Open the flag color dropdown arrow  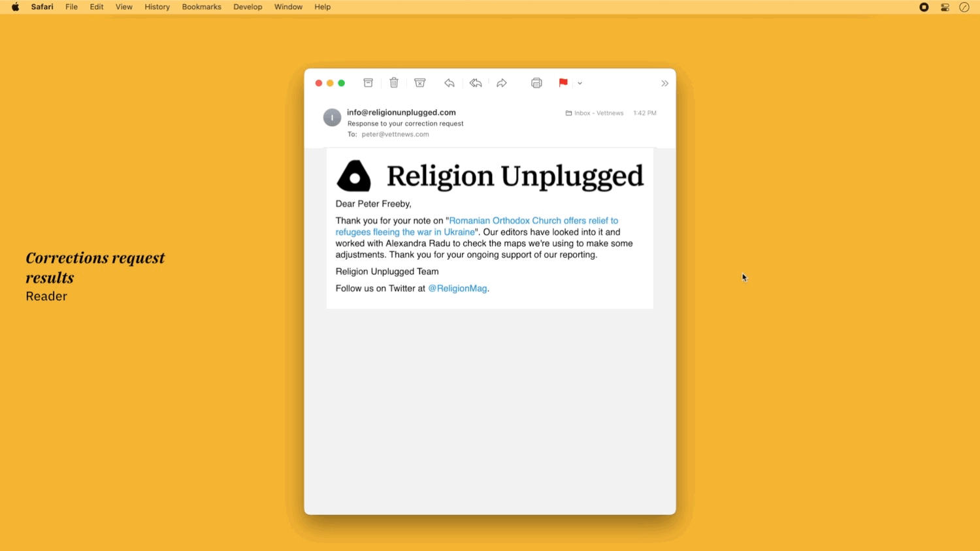(x=580, y=84)
